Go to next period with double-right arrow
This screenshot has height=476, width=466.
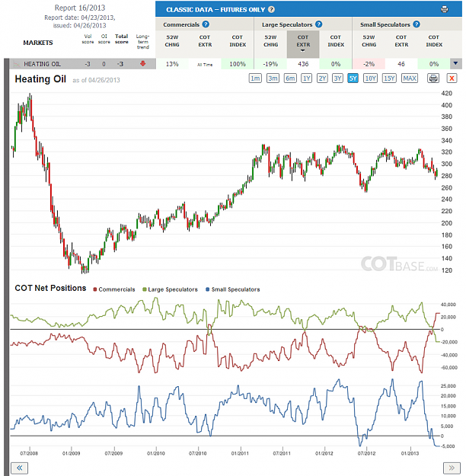pyautogui.click(x=452, y=468)
